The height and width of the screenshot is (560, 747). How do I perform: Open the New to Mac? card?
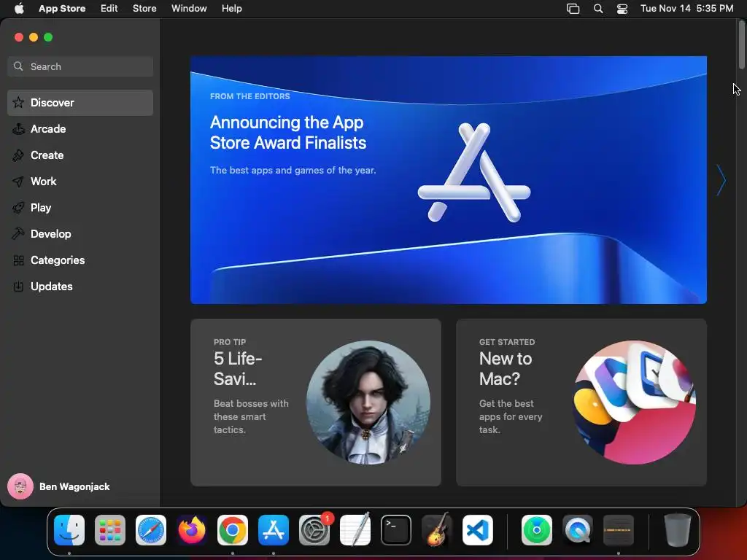[581, 402]
